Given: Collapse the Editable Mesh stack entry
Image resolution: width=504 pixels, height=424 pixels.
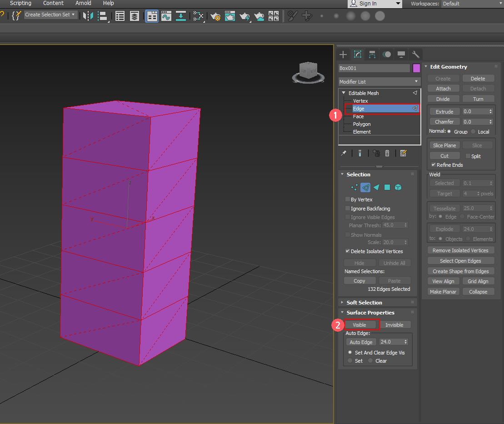Looking at the screenshot, I should coord(344,93).
